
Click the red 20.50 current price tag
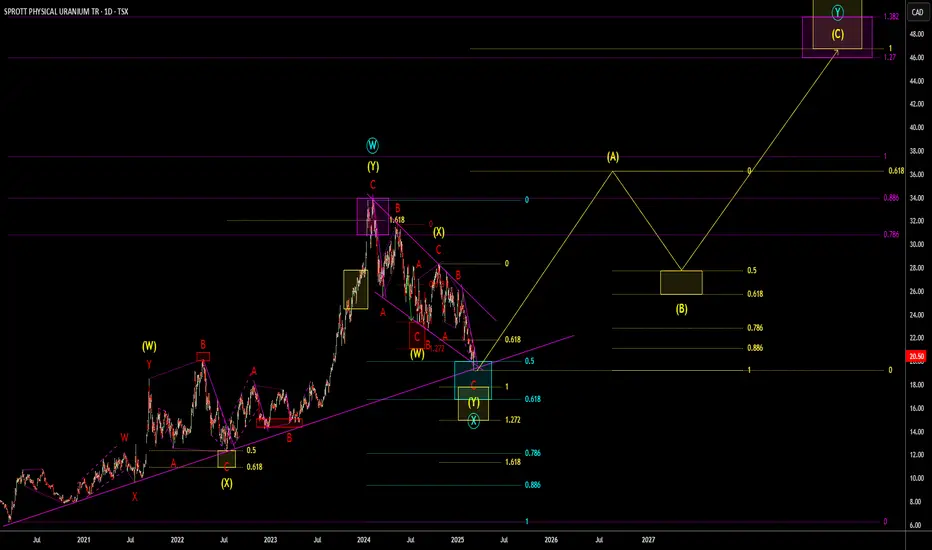click(917, 356)
